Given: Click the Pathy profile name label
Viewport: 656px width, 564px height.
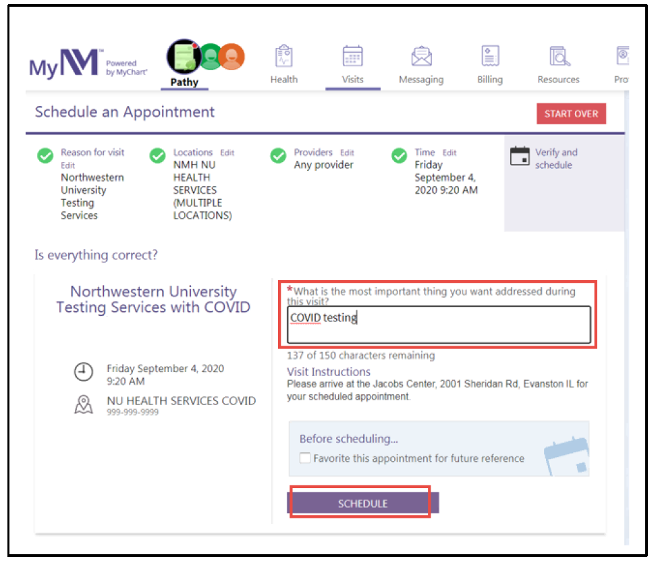Looking at the screenshot, I should tap(184, 82).
